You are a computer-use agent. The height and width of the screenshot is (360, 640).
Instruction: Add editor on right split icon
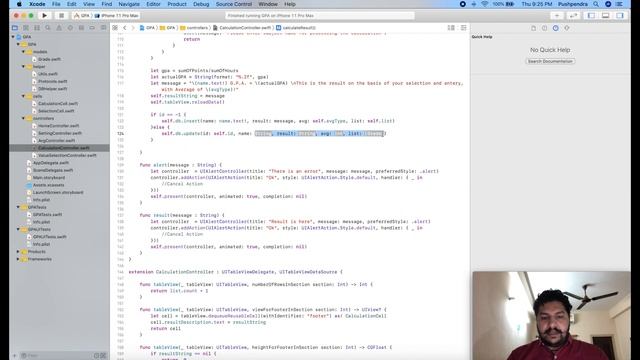point(464,28)
